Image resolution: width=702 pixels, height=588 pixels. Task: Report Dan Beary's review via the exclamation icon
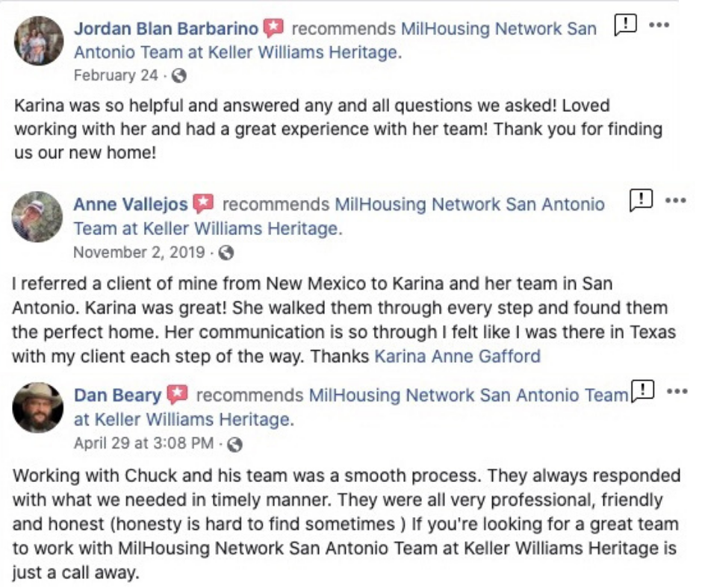pyautogui.click(x=642, y=390)
